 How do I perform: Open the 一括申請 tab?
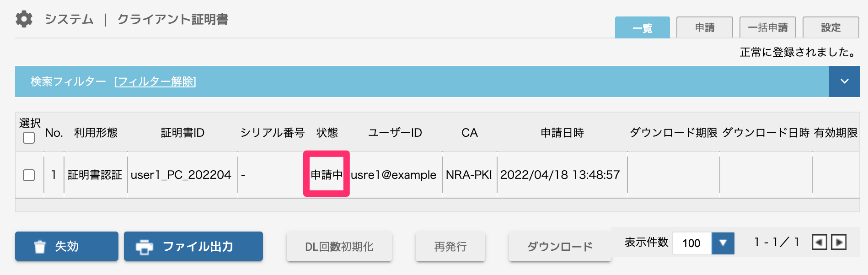[x=768, y=27]
